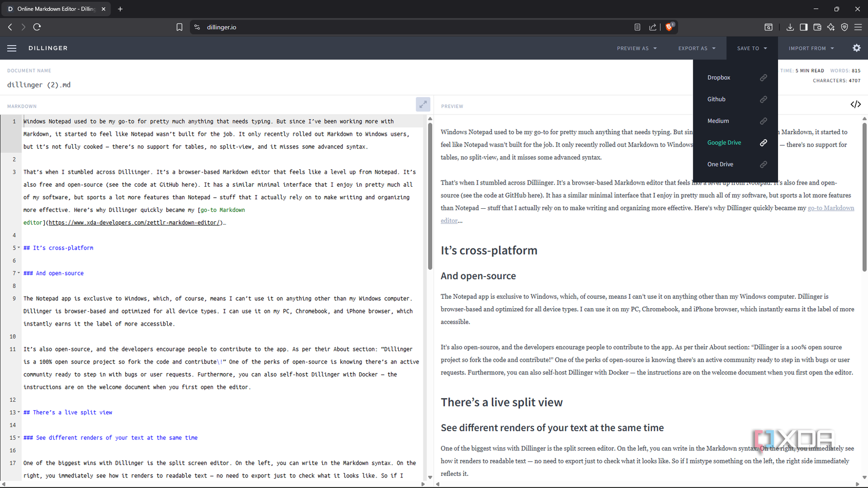Image resolution: width=868 pixels, height=488 pixels.
Task: Click the go-to Markdown editor link
Action: point(831,208)
